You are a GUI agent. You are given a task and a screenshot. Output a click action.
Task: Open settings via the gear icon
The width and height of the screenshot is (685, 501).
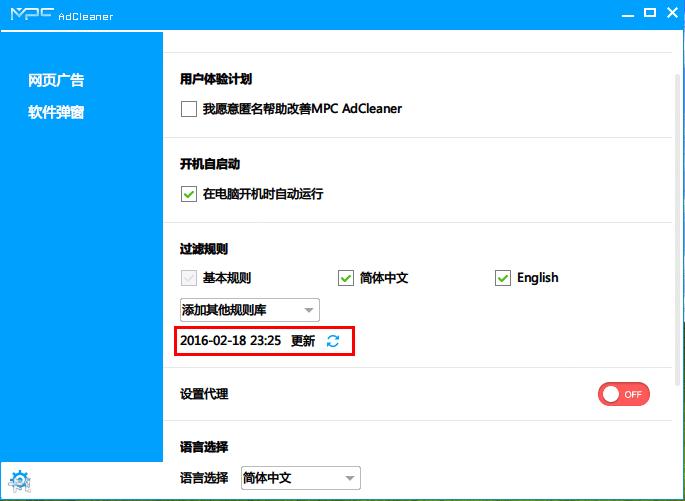[x=20, y=481]
